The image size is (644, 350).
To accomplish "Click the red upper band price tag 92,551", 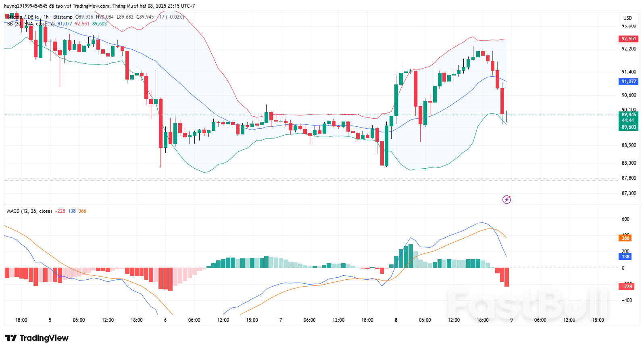I will click(628, 39).
